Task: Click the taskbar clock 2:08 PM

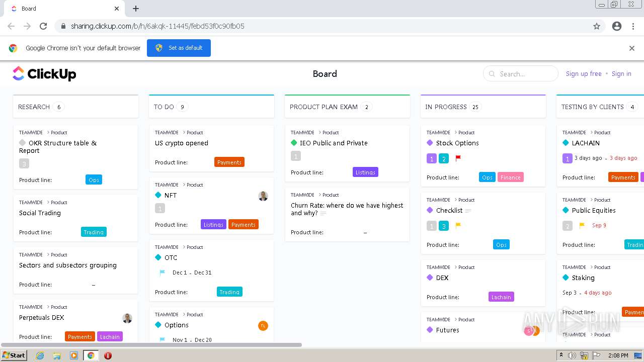Action: click(x=618, y=355)
